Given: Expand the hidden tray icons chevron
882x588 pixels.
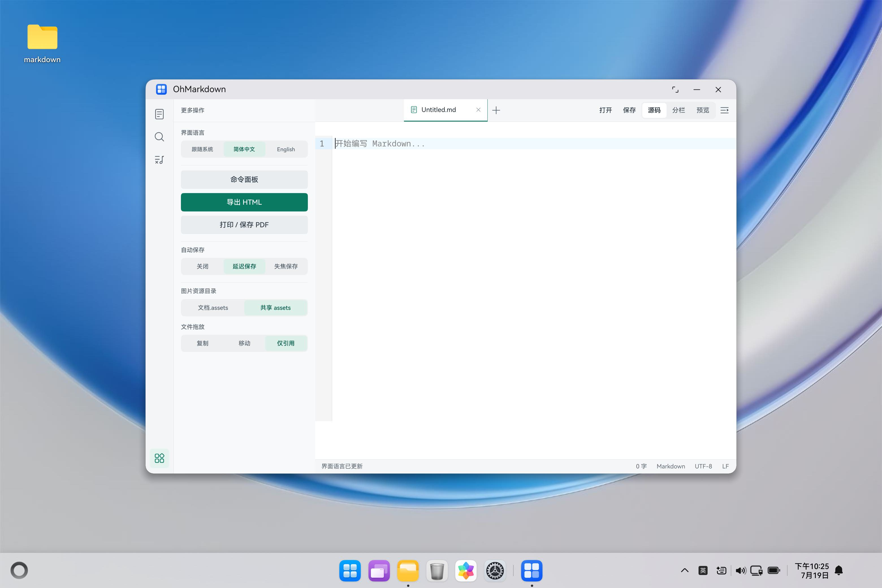Looking at the screenshot, I should click(685, 571).
